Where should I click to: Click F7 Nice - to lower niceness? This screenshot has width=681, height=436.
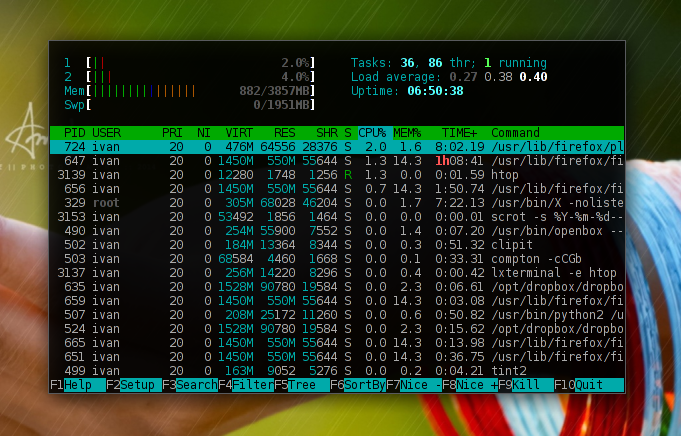(x=413, y=385)
